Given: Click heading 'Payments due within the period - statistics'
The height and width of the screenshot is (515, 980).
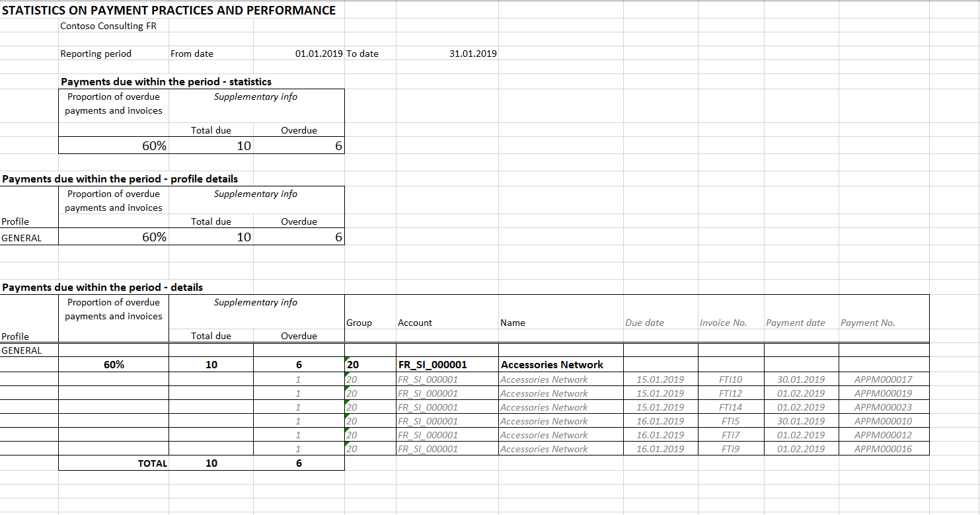Looking at the screenshot, I should [x=166, y=82].
